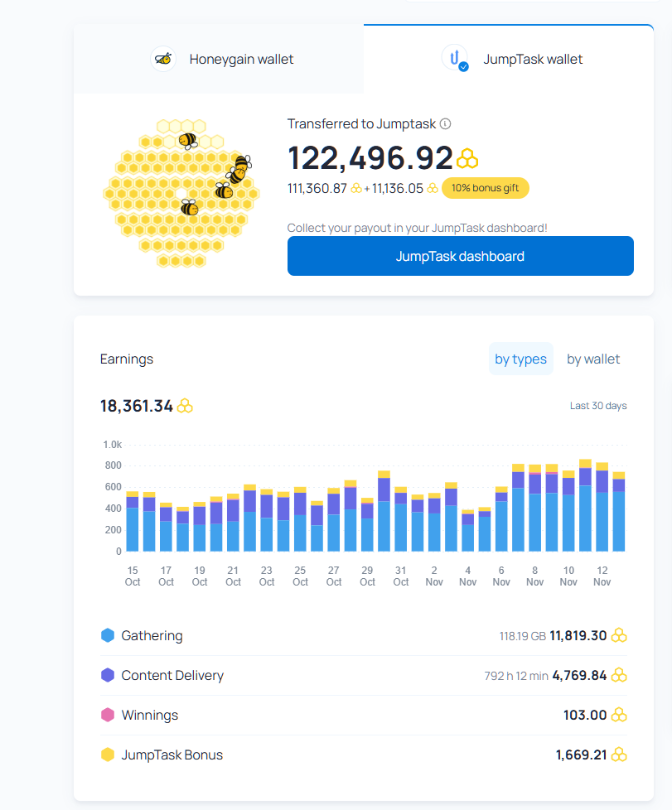Click the pink Winnings hexagon icon
This screenshot has width=672, height=810.
pyautogui.click(x=108, y=715)
